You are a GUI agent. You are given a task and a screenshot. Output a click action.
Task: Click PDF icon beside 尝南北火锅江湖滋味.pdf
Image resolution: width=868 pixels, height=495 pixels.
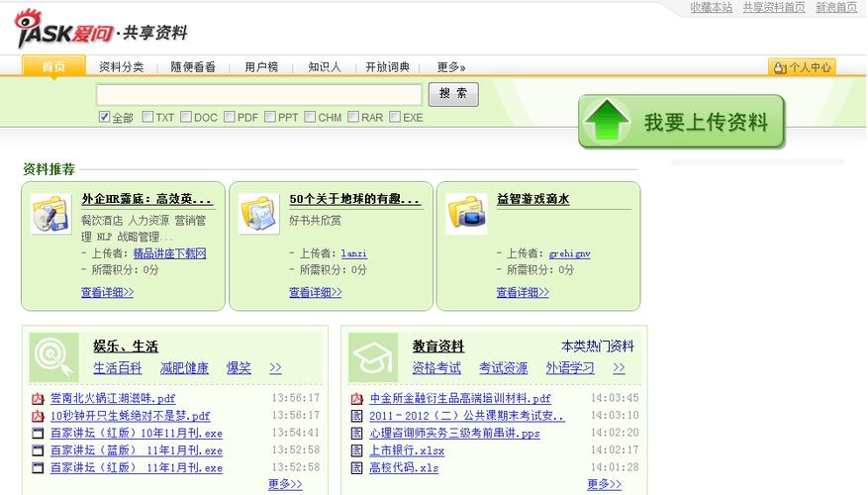pos(38,399)
